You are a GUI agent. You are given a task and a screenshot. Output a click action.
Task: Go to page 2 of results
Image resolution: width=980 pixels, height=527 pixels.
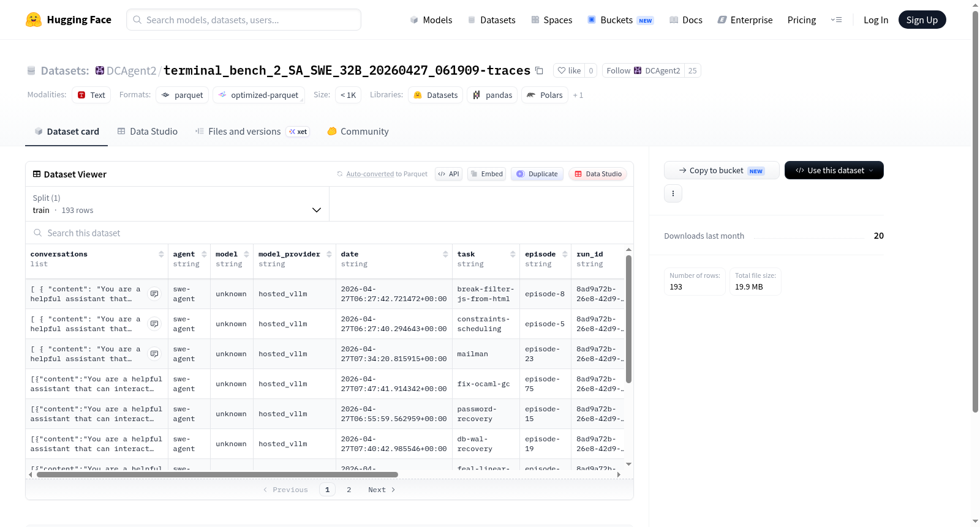pos(349,490)
